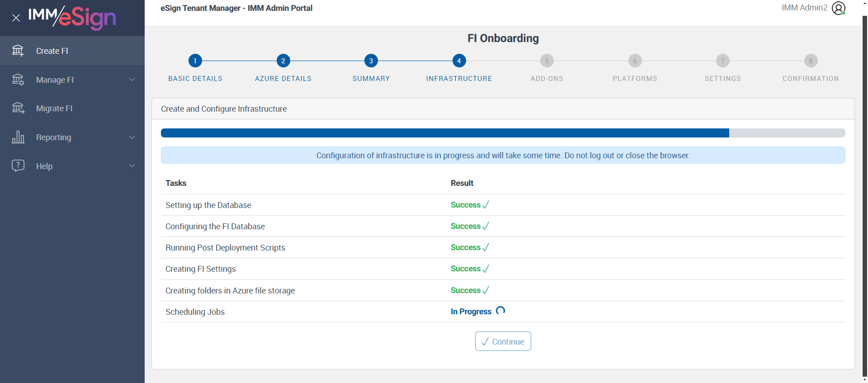Click the Create FI bank icon
Screen dimensions: 868x383
click(x=18, y=51)
